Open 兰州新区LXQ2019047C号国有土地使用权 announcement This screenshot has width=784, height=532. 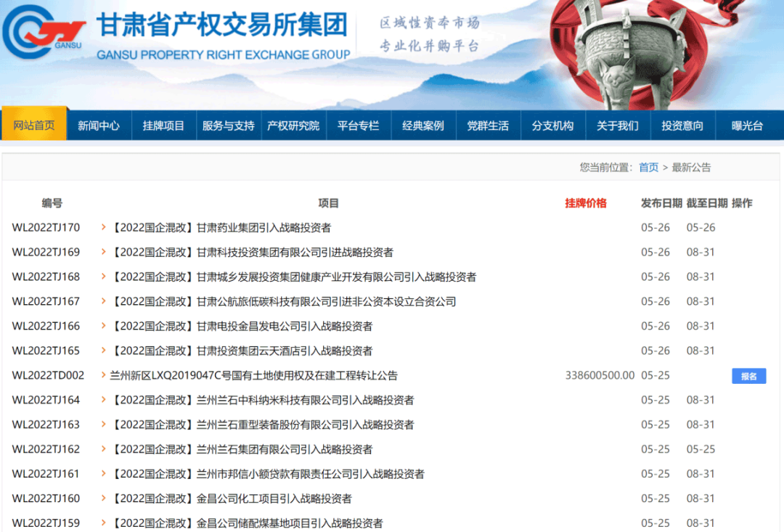click(x=253, y=375)
